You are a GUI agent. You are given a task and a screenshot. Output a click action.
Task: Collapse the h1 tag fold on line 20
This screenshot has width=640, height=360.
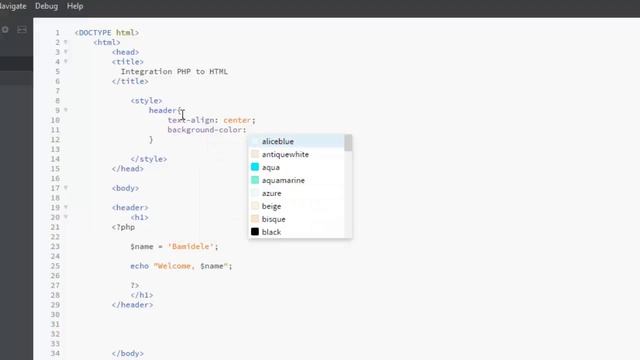coord(66,217)
